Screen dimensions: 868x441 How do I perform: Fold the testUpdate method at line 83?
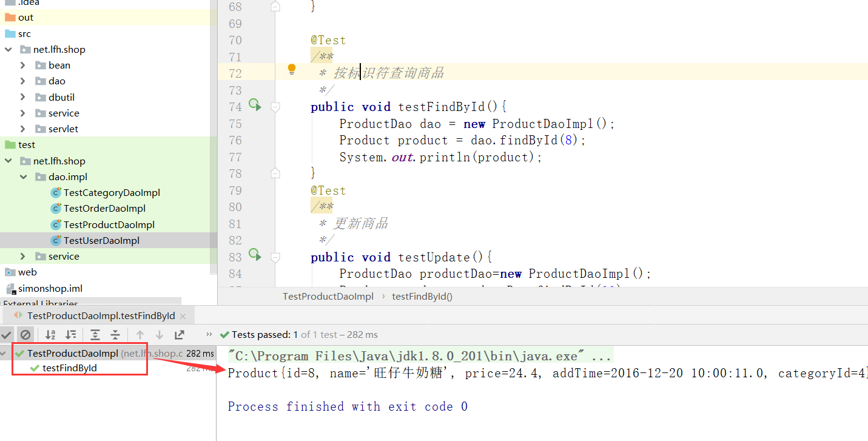[275, 258]
